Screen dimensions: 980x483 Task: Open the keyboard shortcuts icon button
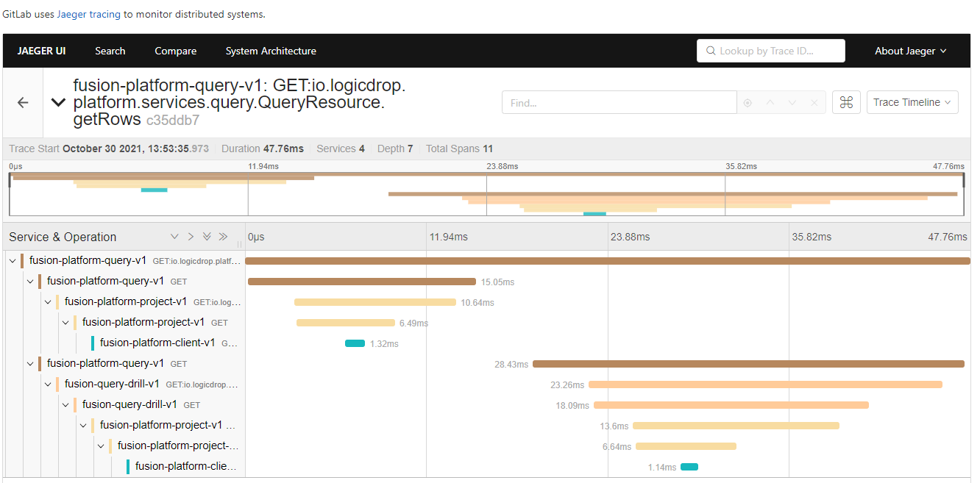click(846, 103)
